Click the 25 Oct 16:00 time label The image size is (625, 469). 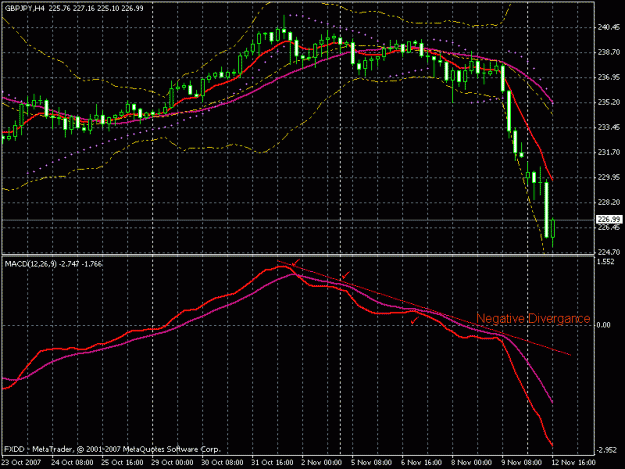(x=122, y=463)
